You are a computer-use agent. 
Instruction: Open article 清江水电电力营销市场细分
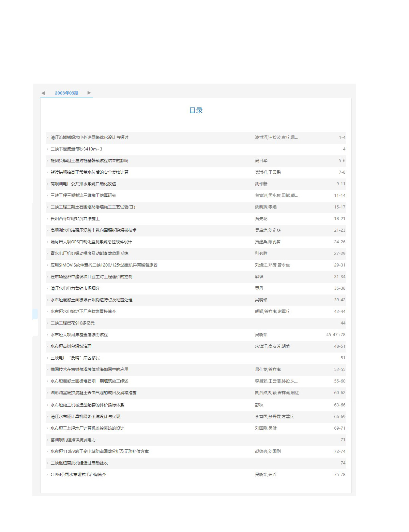click(75, 288)
